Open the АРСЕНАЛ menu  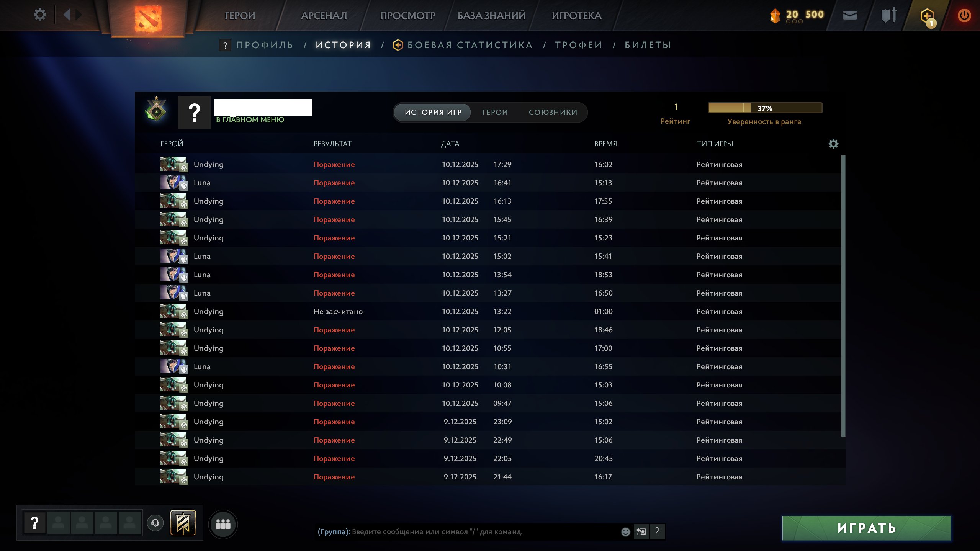point(324,16)
